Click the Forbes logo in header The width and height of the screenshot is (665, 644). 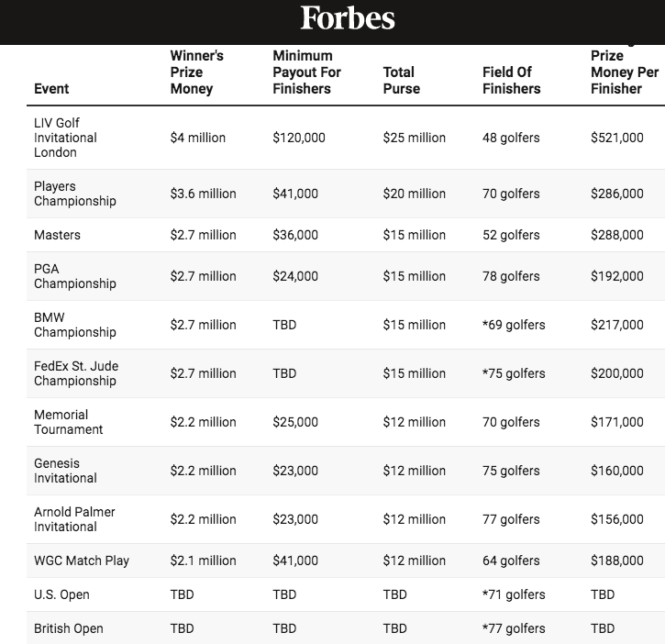pos(348,18)
